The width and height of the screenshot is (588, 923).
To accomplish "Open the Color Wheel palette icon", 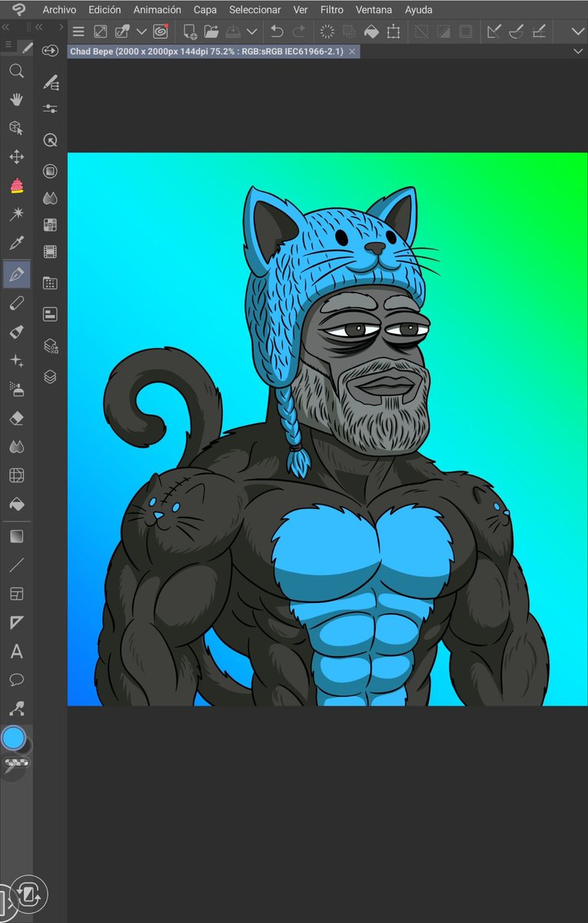I will point(50,172).
